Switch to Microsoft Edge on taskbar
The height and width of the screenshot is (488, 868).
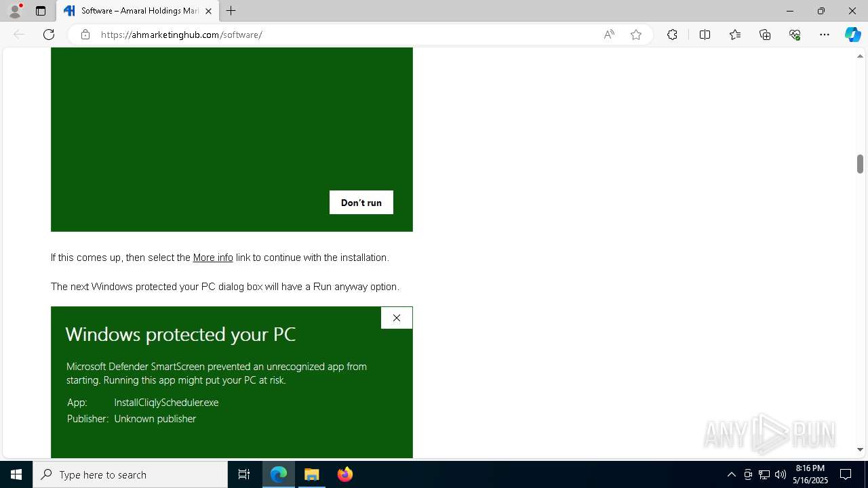point(279,474)
